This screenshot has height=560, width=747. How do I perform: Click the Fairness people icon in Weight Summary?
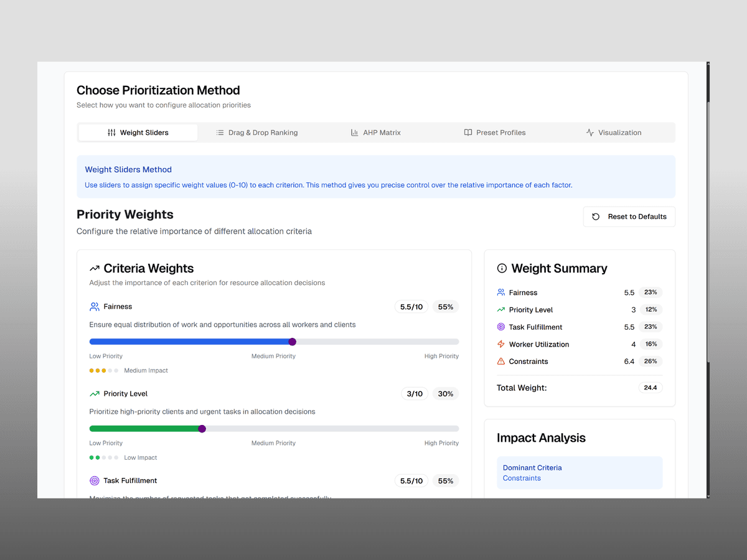[x=501, y=292]
